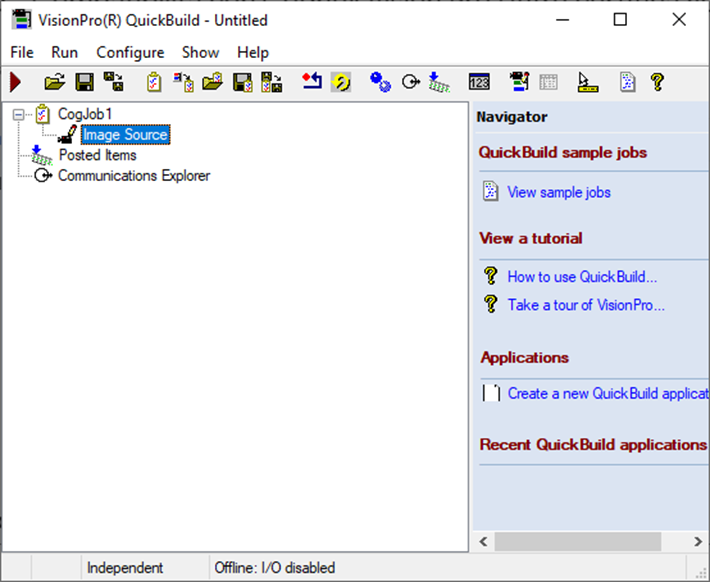Click the View sample jobs link
The width and height of the screenshot is (710, 582).
pyautogui.click(x=559, y=192)
